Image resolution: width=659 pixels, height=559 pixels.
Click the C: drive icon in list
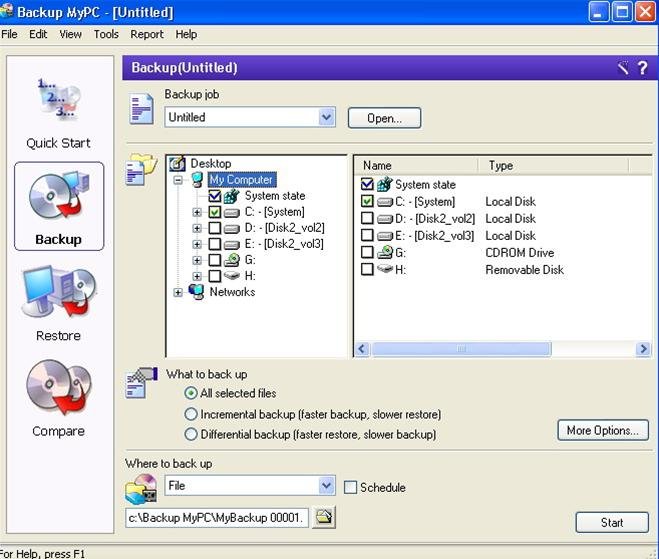pyautogui.click(x=385, y=202)
